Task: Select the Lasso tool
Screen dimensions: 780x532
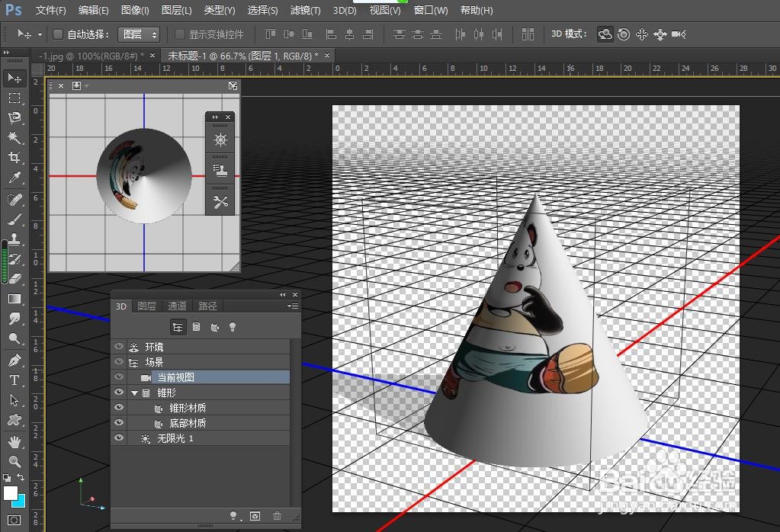Action: tap(14, 118)
